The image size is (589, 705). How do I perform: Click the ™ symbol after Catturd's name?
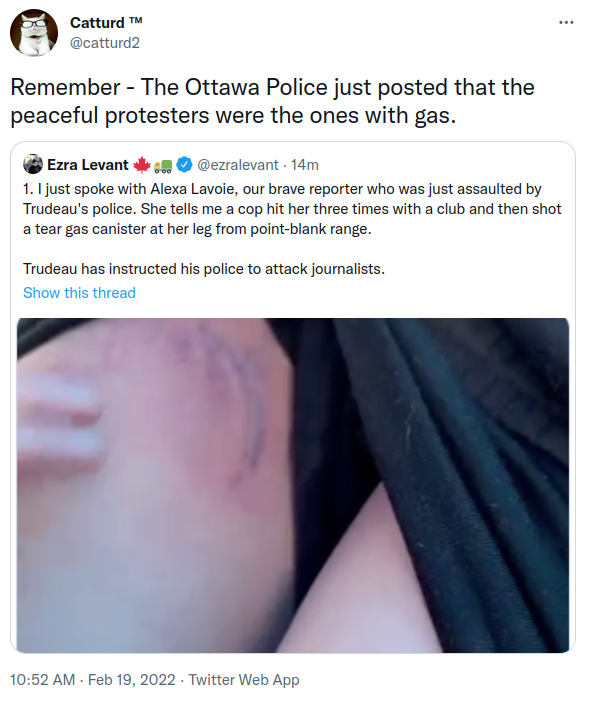click(135, 21)
